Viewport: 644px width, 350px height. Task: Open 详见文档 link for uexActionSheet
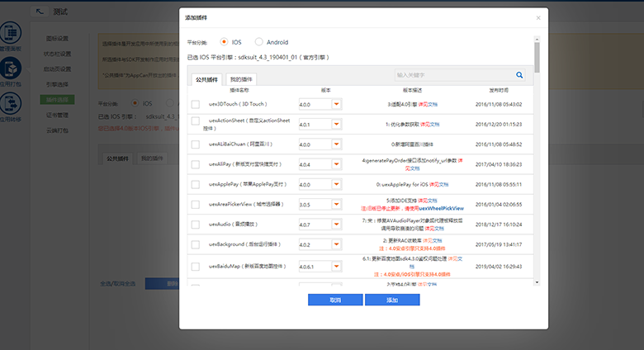click(429, 124)
